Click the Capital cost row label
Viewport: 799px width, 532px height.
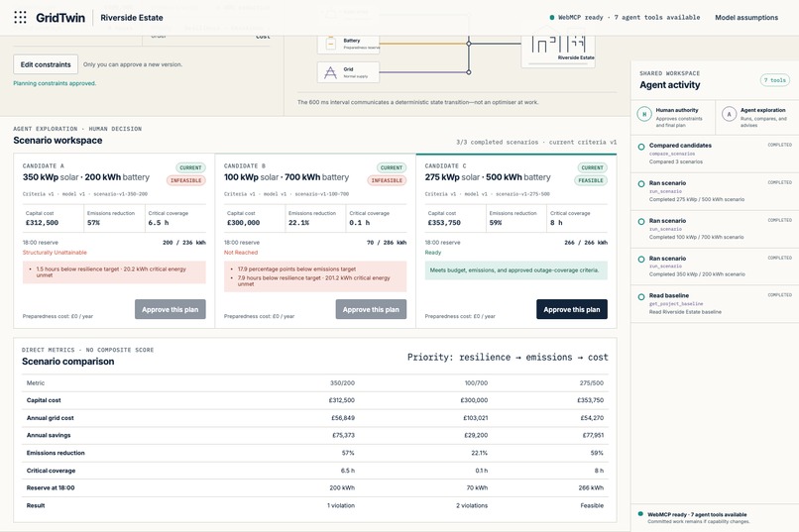(44, 400)
